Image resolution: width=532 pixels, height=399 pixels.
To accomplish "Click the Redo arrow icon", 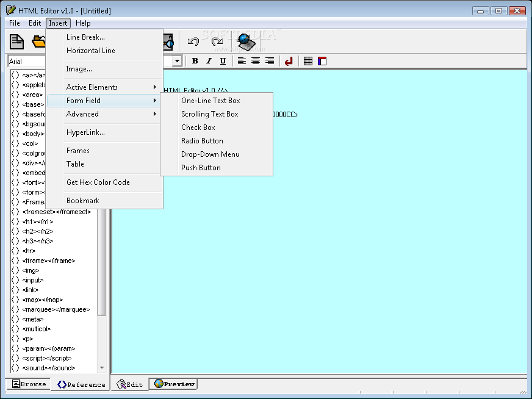I will coord(217,41).
